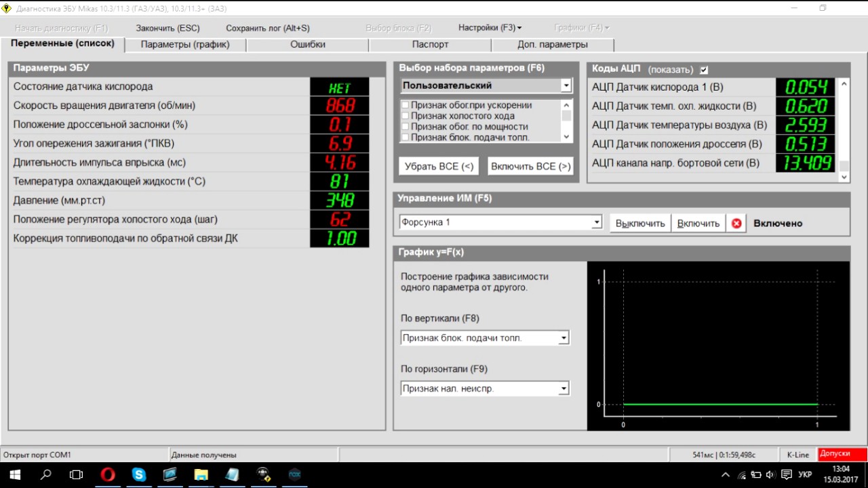
Task: Click the red Допуски status indicator
Action: (842, 454)
